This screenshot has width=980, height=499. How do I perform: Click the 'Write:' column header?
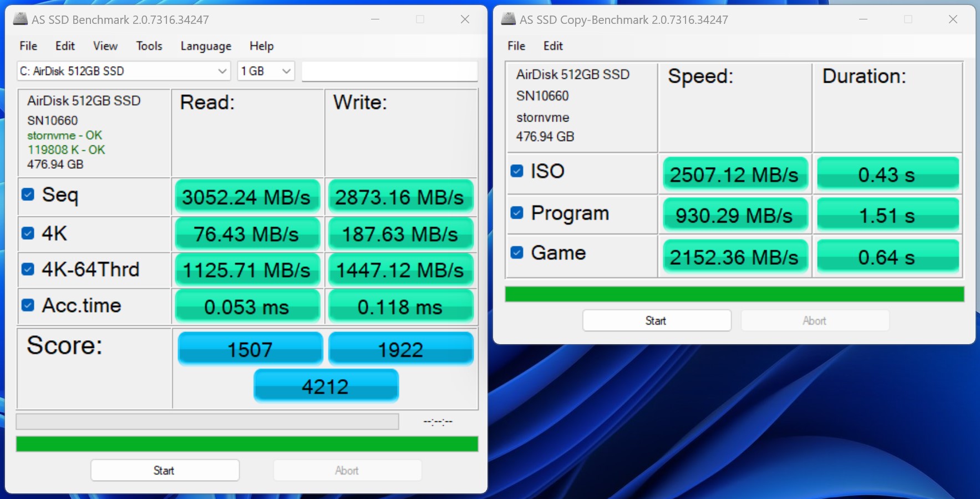tap(360, 102)
